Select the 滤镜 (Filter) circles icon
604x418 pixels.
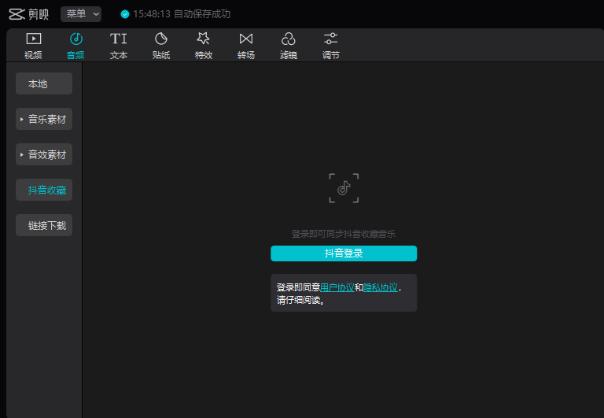click(288, 39)
